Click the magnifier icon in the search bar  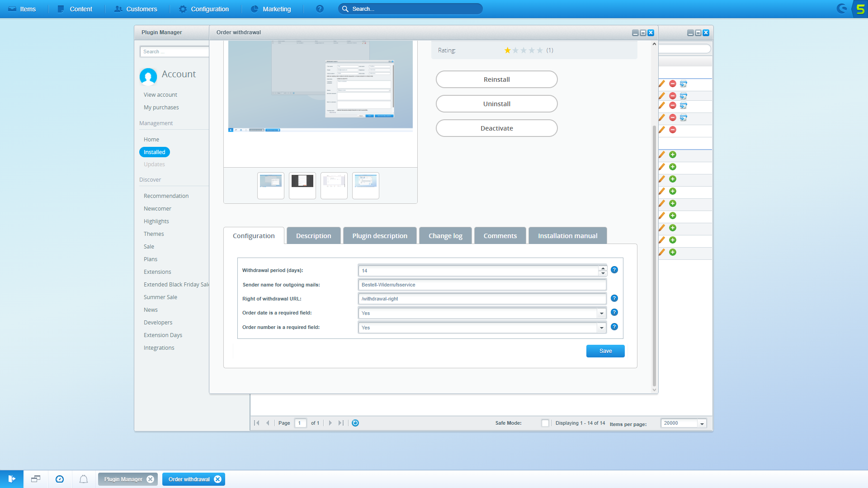tap(345, 9)
